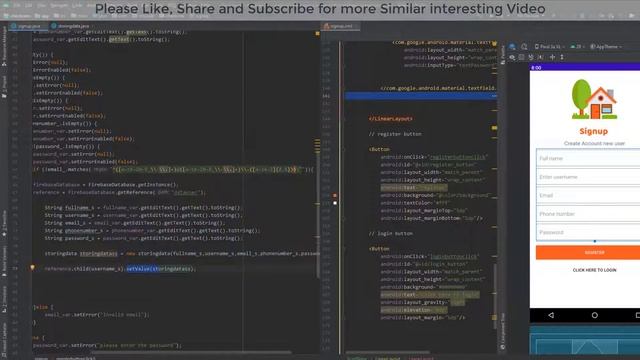
Task: Click the highlighted blue line in XML editor
Action: tap(420, 96)
